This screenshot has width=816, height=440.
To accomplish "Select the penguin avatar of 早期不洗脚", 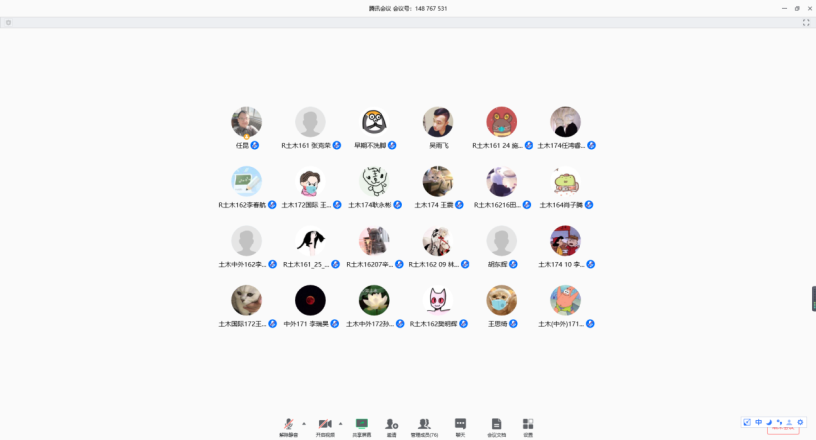I will click(374, 122).
